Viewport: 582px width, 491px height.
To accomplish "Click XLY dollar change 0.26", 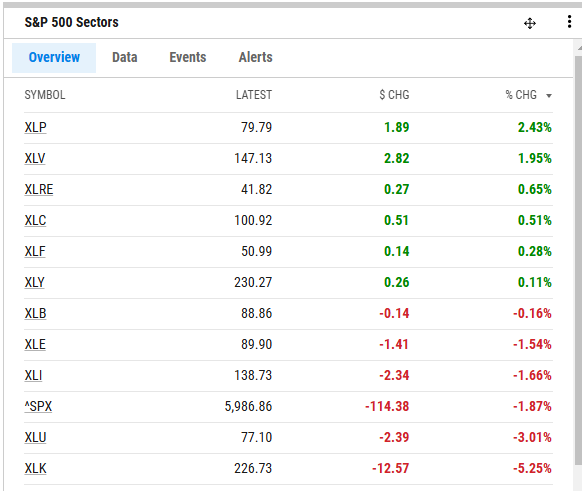I will click(x=396, y=282).
